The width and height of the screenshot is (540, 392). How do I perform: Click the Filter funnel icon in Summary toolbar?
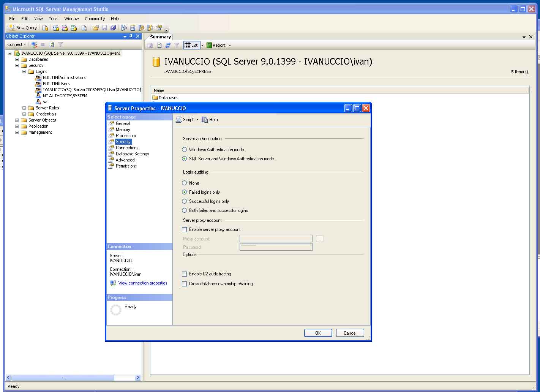[x=177, y=45]
